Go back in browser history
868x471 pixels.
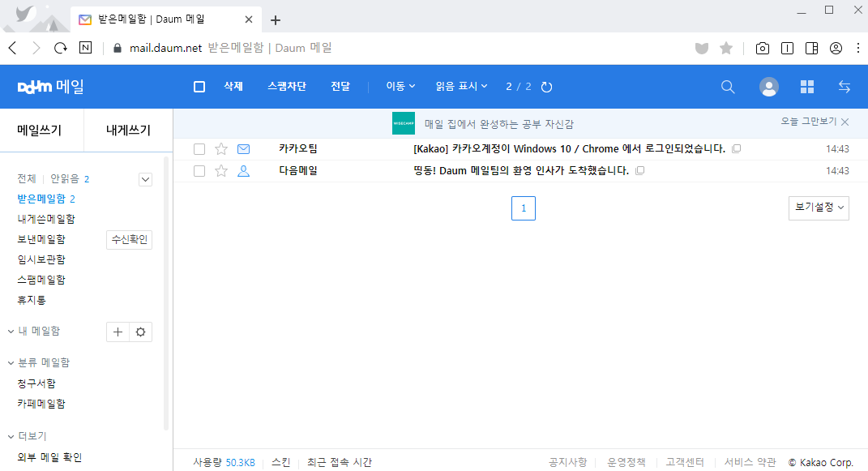click(13, 48)
